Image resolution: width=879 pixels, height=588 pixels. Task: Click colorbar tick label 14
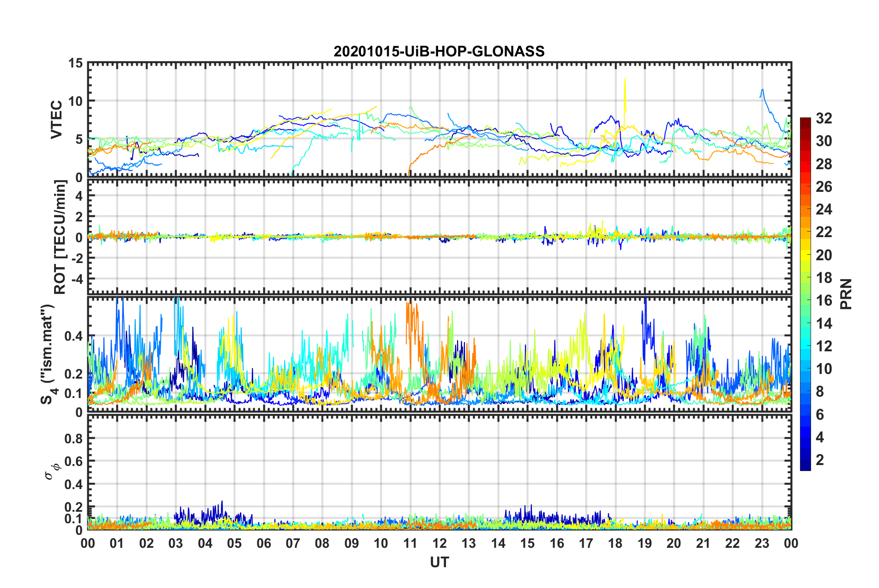pos(824,324)
